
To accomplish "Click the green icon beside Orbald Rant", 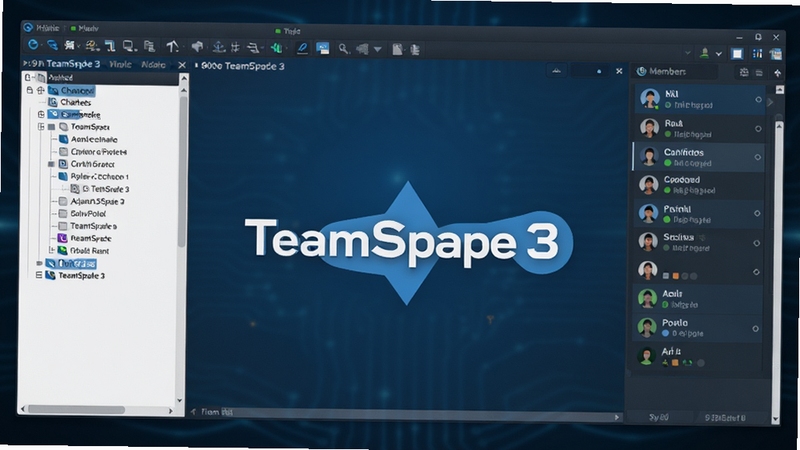I will point(62,251).
